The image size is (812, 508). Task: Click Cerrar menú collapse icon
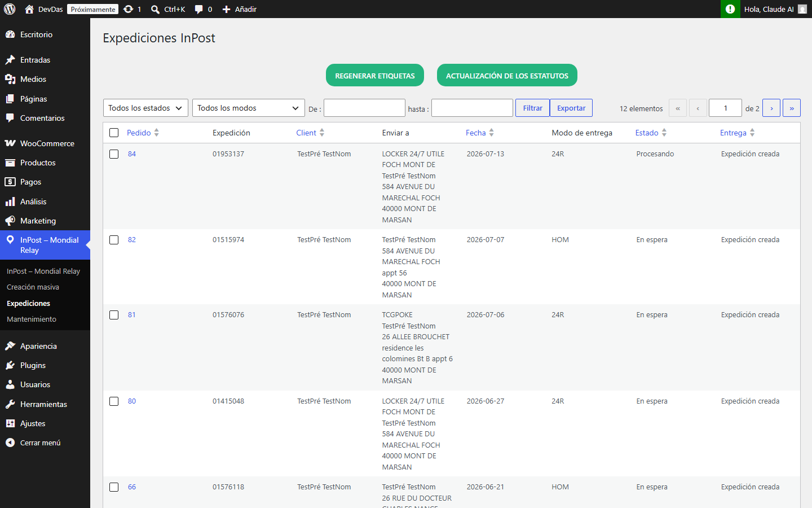(x=10, y=443)
